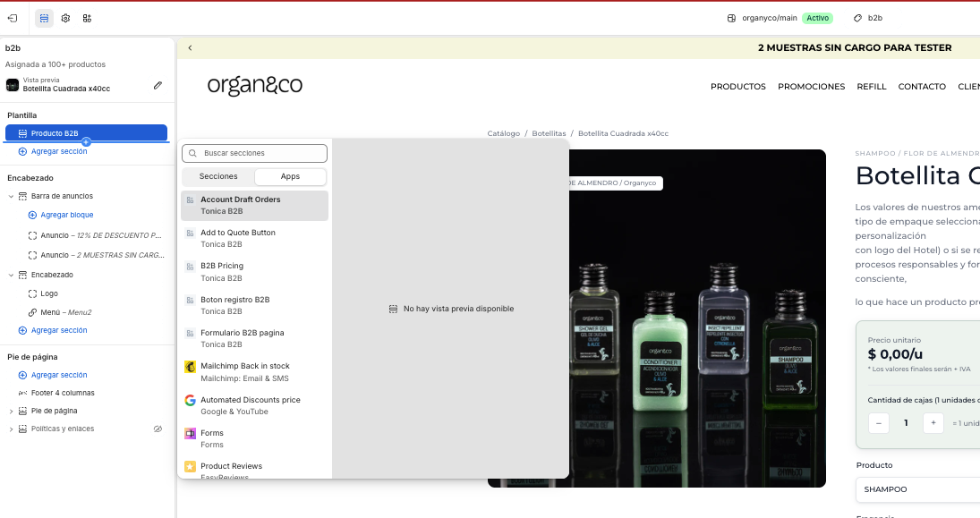Click the Google app icon
This screenshot has height=518, width=980.
[190, 401]
